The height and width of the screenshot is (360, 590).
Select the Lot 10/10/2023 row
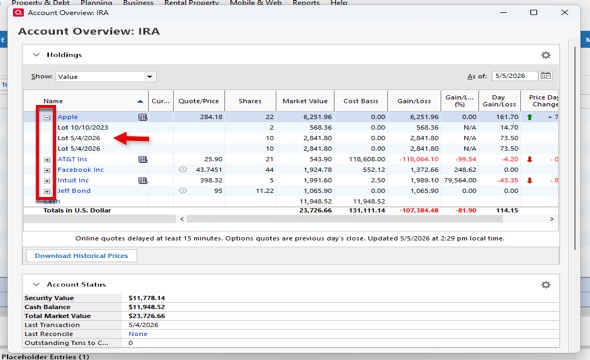(291, 128)
